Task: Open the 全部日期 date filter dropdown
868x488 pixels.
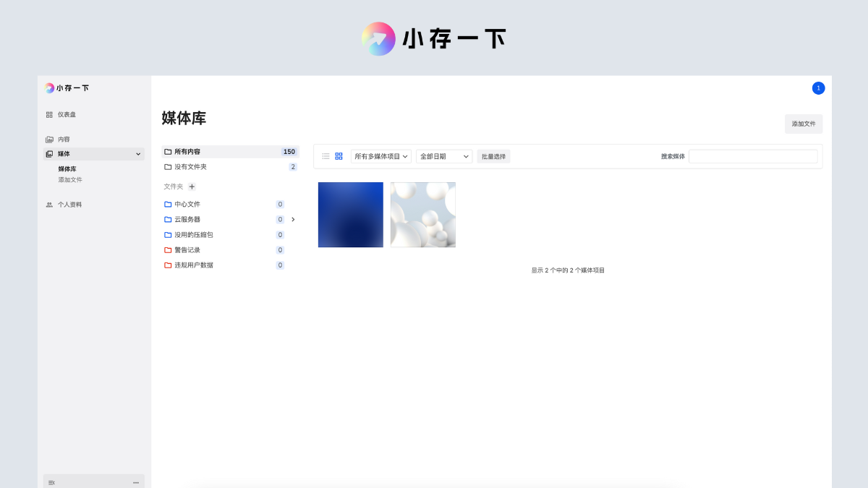Action: coord(444,156)
